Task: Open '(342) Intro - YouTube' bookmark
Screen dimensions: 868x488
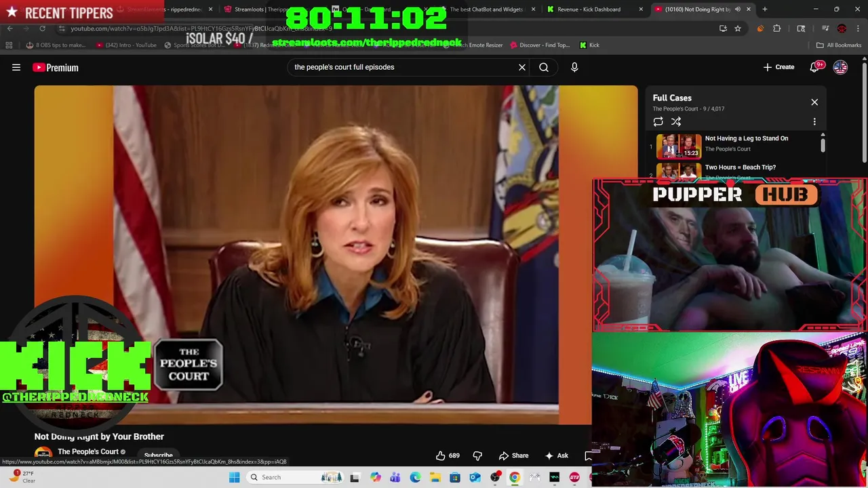Action: (x=126, y=45)
